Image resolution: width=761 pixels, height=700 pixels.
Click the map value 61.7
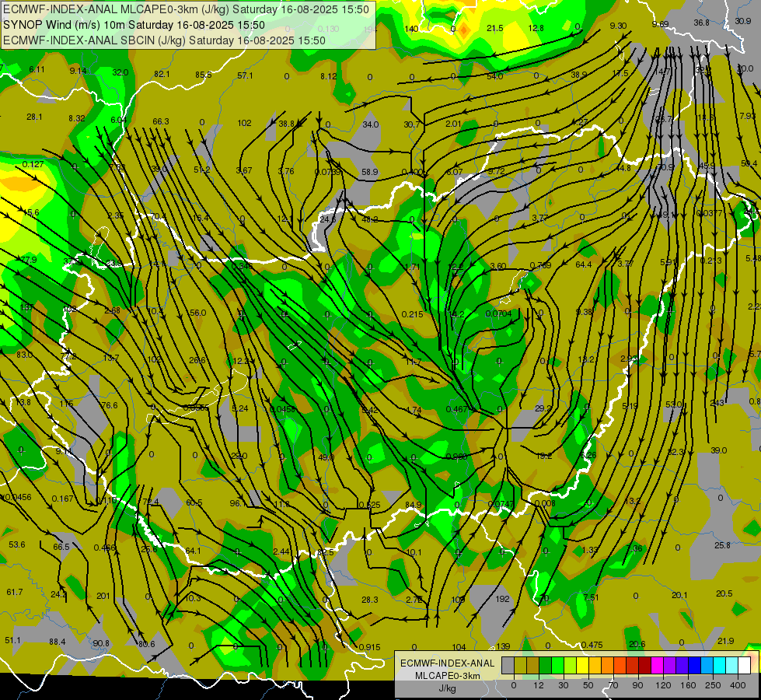[x=15, y=592]
